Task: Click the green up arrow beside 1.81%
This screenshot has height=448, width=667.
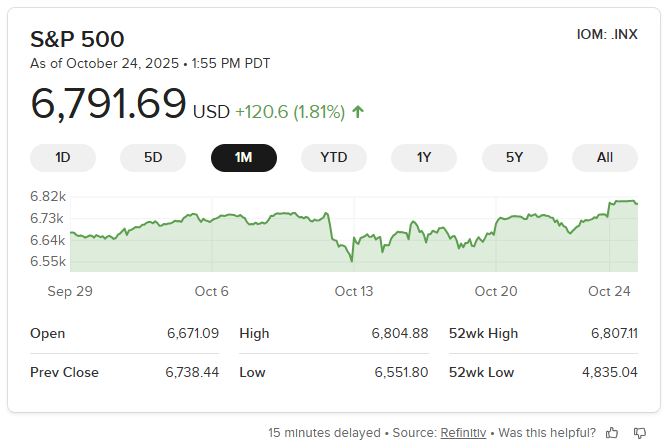Action: (358, 111)
